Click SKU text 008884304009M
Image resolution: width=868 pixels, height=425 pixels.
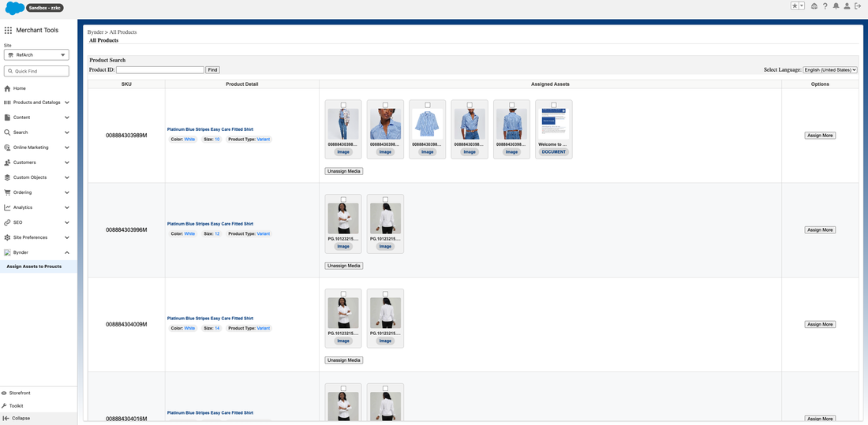126,324
